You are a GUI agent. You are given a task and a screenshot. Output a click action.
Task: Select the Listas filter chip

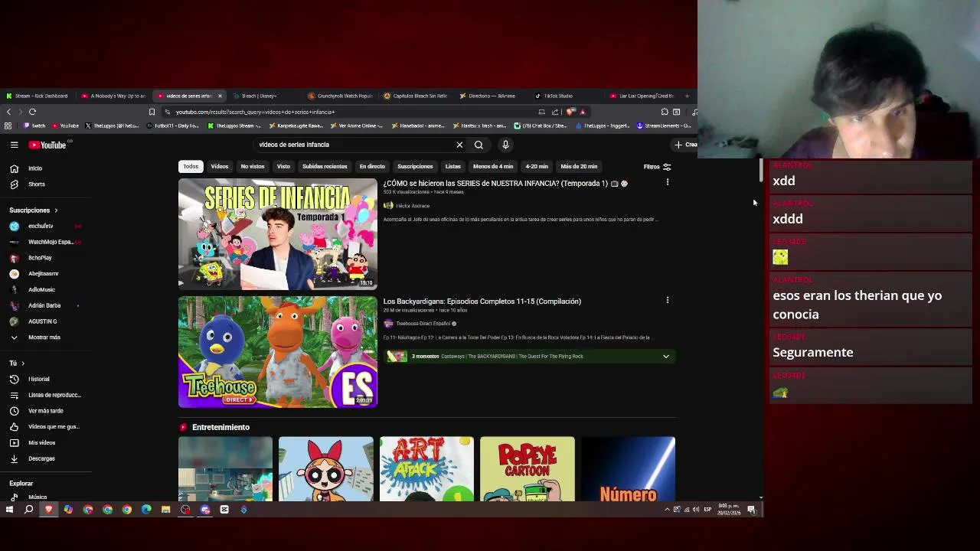tap(453, 167)
